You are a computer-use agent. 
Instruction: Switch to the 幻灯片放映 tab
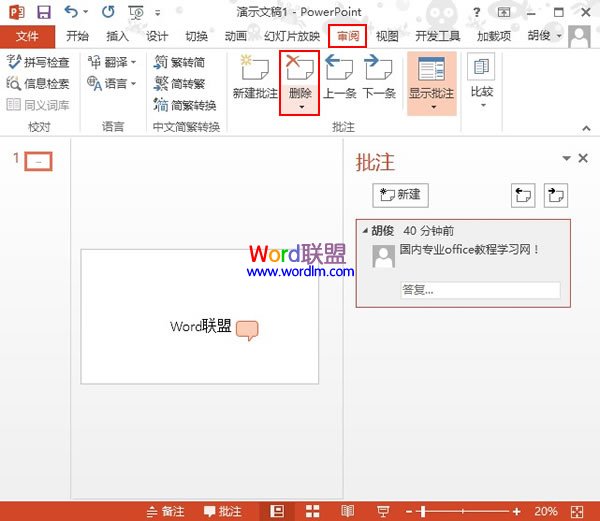[292, 36]
